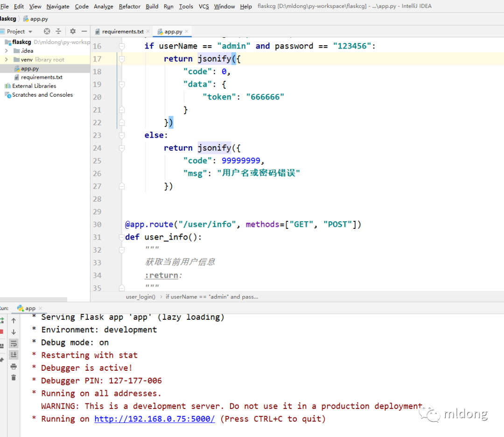Open Project panel settings gear
The width and height of the screenshot is (504, 437).
(73, 31)
